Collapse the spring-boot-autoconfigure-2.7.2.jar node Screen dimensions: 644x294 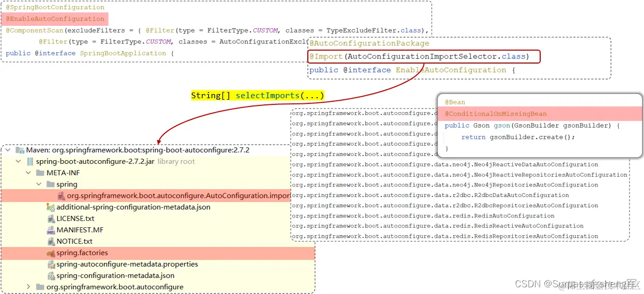pyautogui.click(x=19, y=161)
